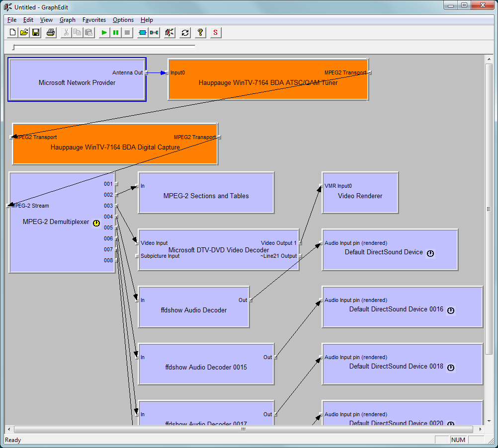Click the Cut scissors icon

pos(66,32)
